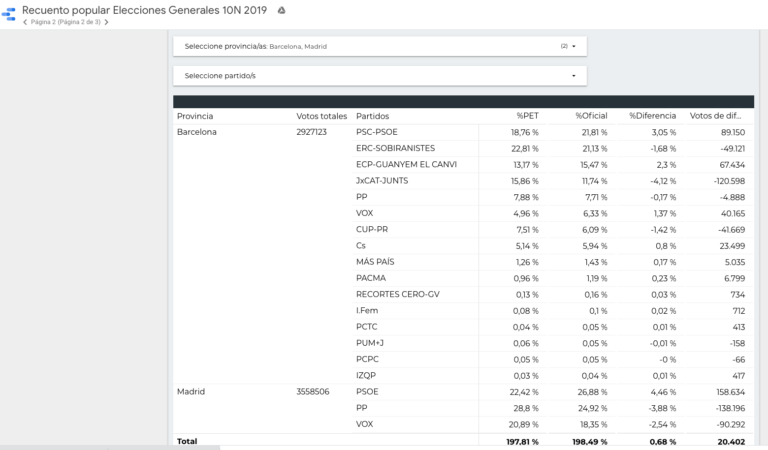Click the 'Votos de dif...' column header
Image resolution: width=768 pixels, height=450 pixels.
tap(717, 116)
